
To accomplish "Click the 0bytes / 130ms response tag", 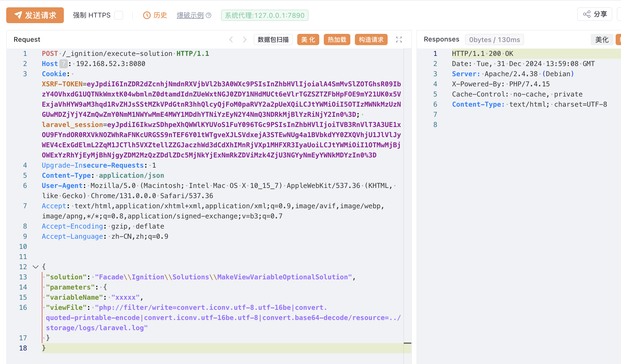I will click(x=494, y=40).
